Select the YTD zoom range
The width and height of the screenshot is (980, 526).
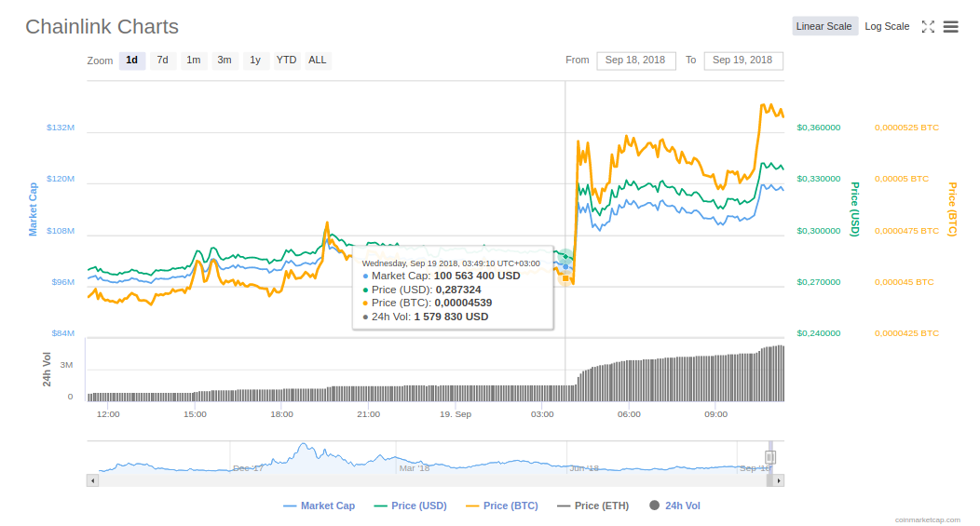(286, 60)
